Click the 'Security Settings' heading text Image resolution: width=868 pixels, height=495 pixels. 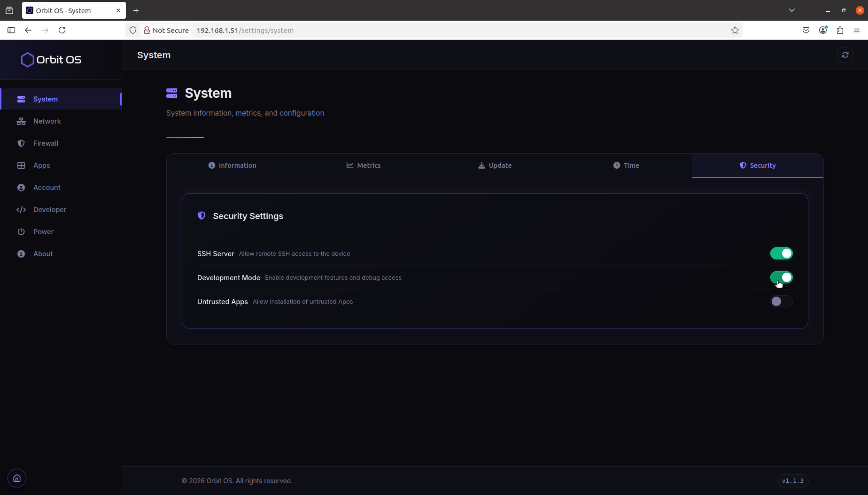[x=248, y=216]
